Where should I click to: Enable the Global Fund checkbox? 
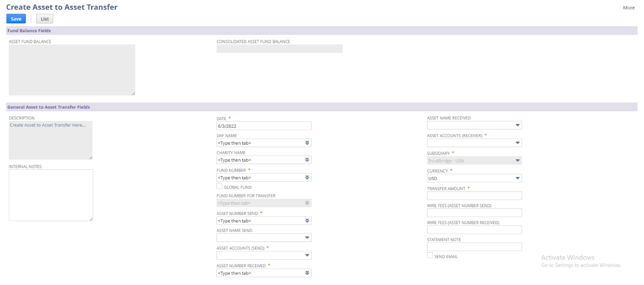(x=219, y=186)
